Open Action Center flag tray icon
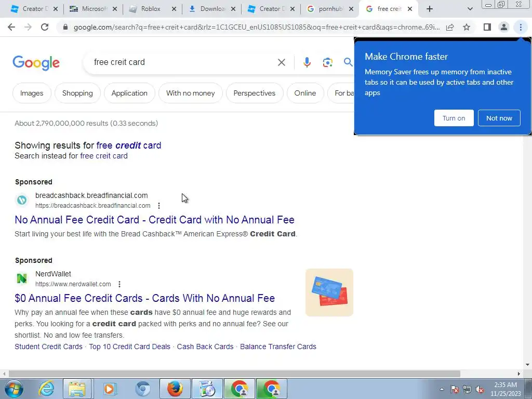Viewport: 532px width, 399px height. [455, 390]
